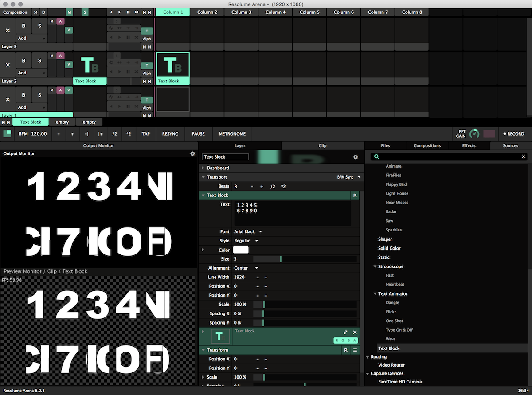Toggle the composition master M button

pyautogui.click(x=70, y=12)
